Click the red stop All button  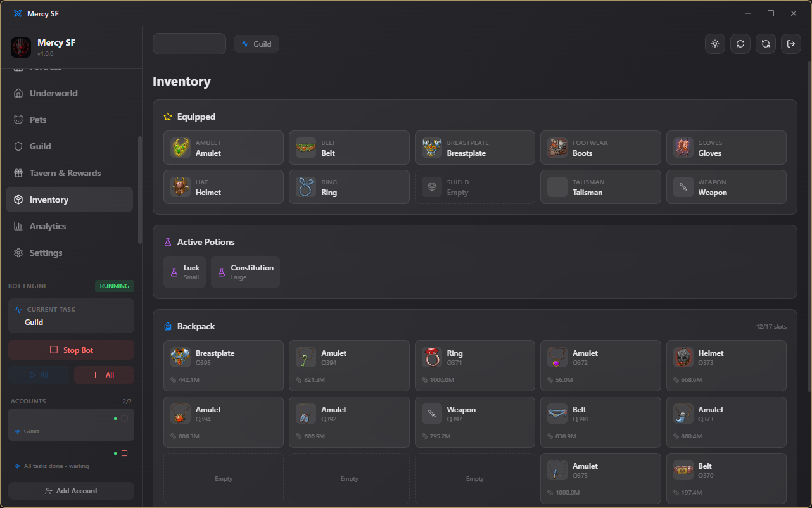(x=104, y=375)
